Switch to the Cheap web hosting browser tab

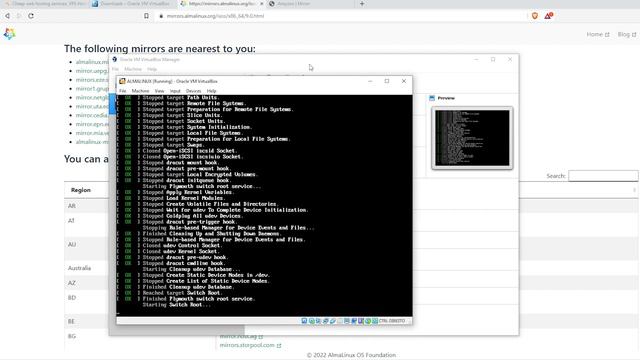click(x=45, y=4)
